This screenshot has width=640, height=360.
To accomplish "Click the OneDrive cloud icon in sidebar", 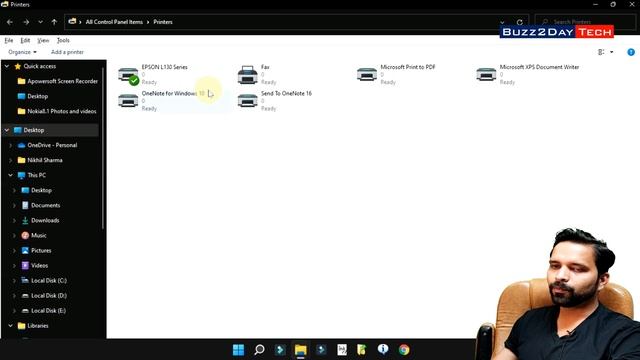I will (x=21, y=145).
